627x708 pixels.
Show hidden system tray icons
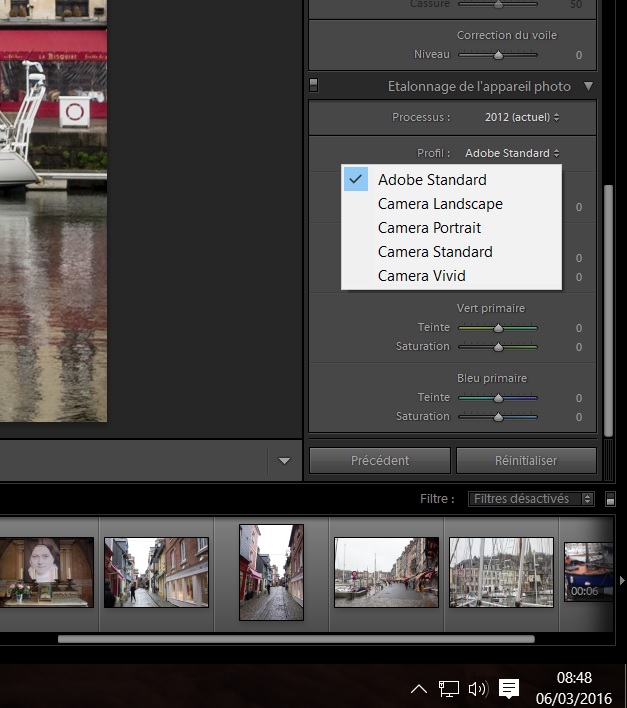418,689
